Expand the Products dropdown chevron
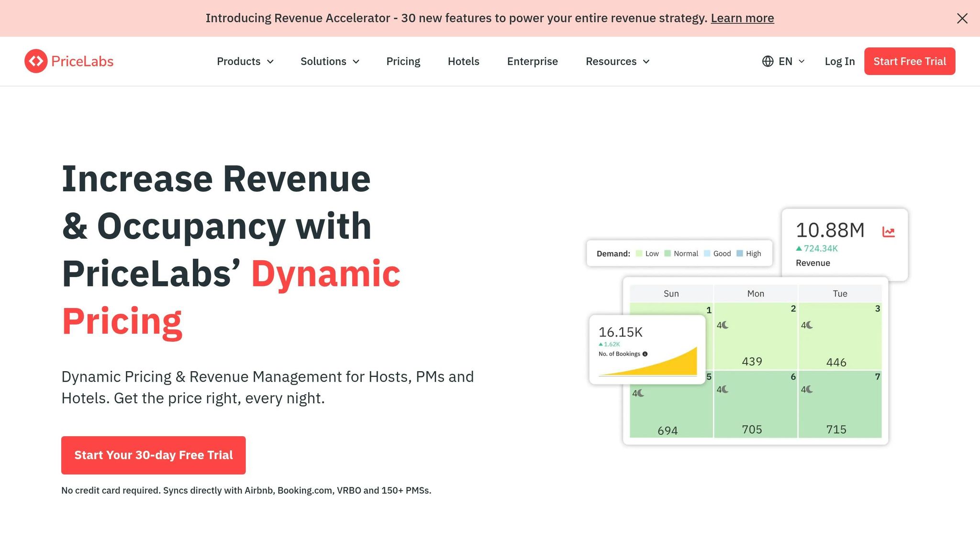The height and width of the screenshot is (551, 980). coord(270,62)
